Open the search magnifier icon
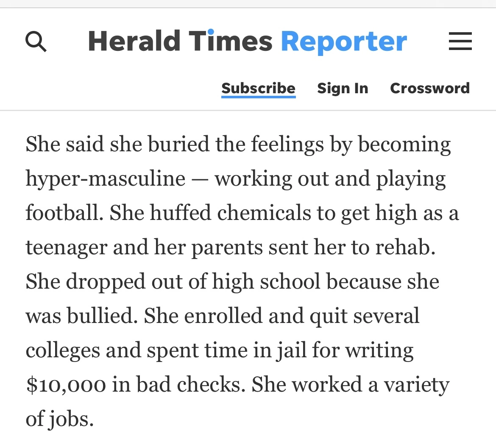 (x=36, y=42)
